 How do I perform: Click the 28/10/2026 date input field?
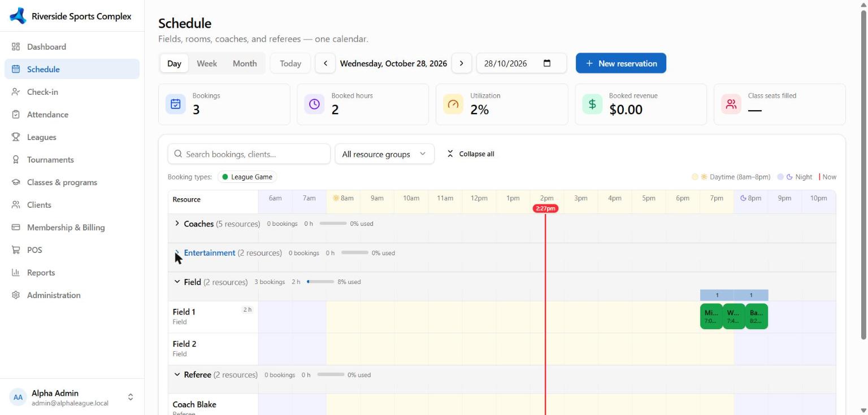click(x=522, y=63)
